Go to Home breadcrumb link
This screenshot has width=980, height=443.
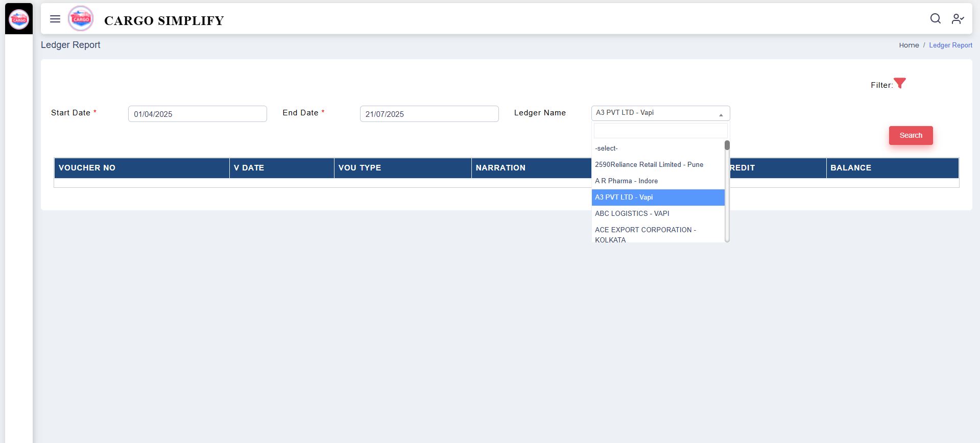click(x=909, y=45)
